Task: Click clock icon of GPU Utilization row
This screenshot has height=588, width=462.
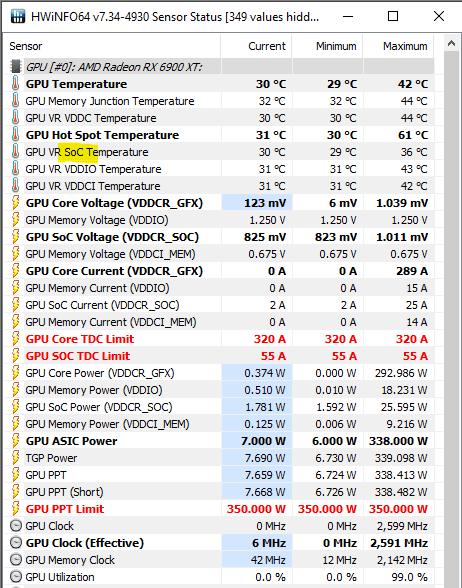Action: [x=16, y=577]
